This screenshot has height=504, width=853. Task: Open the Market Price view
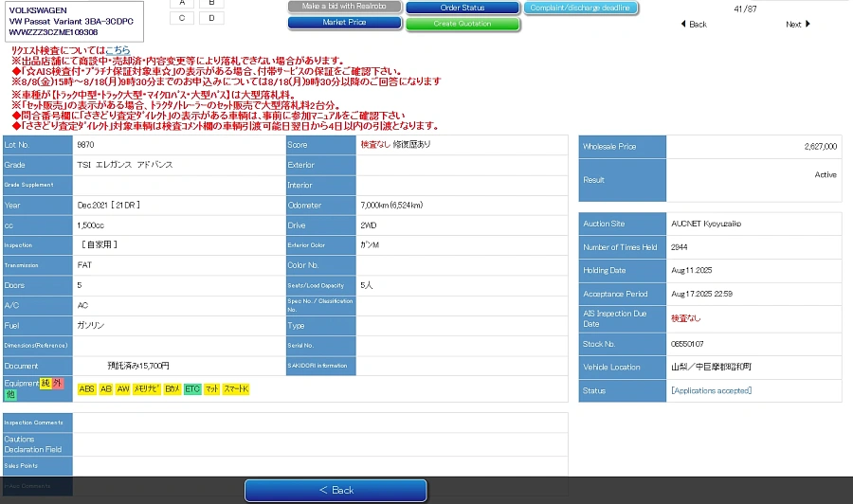coord(344,23)
